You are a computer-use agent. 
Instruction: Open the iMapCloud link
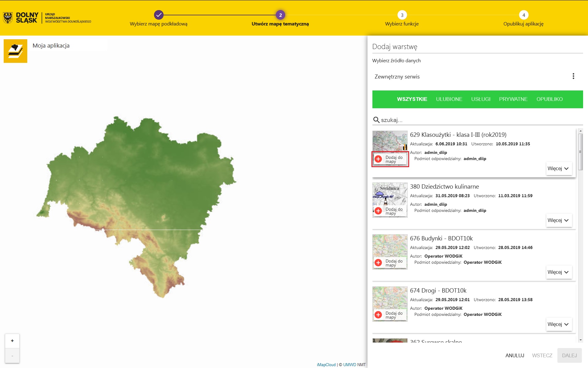pos(326,365)
